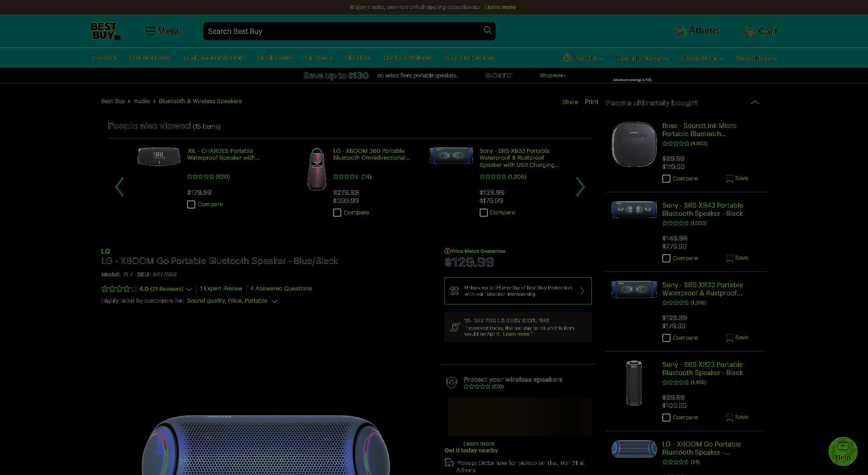Click the search magnifier icon

point(487,30)
